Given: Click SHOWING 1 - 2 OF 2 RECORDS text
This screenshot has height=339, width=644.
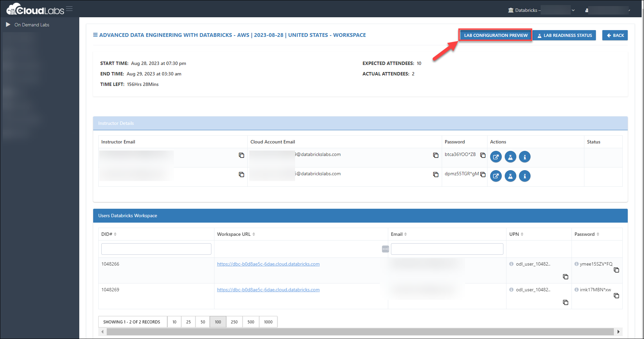Looking at the screenshot, I should pos(132,322).
